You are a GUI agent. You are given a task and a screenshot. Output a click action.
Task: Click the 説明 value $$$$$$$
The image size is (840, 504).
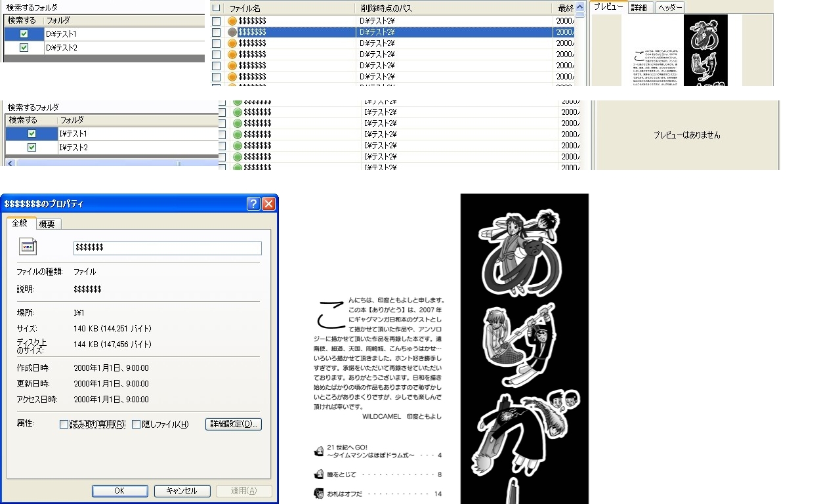click(87, 289)
